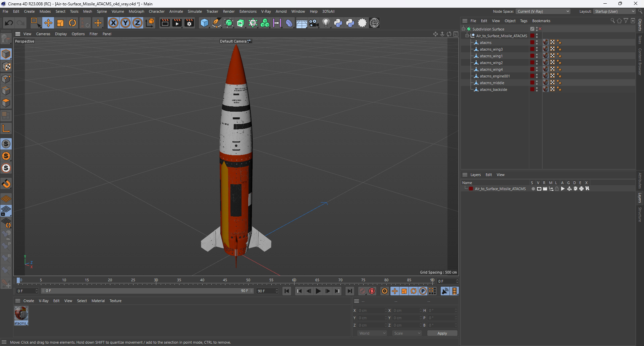Screen dimensions: 644x346
Task: Click the Bend deformer icon
Action: [289, 23]
